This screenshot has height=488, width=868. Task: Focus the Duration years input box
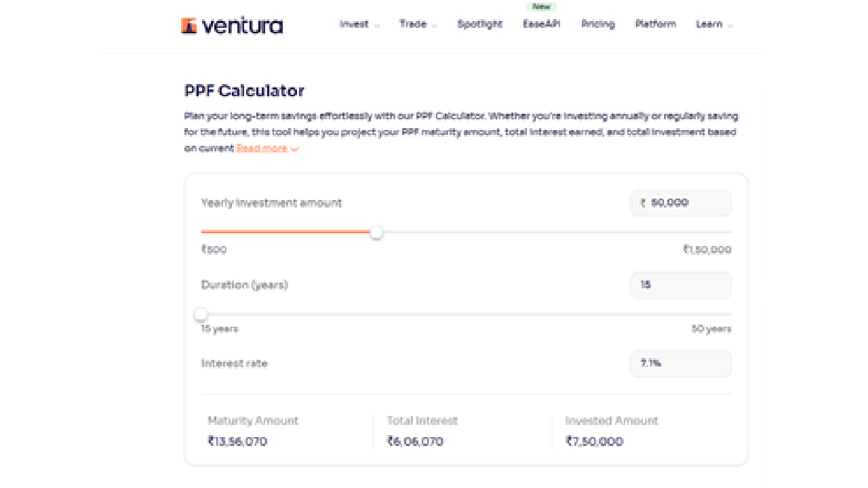pos(681,285)
